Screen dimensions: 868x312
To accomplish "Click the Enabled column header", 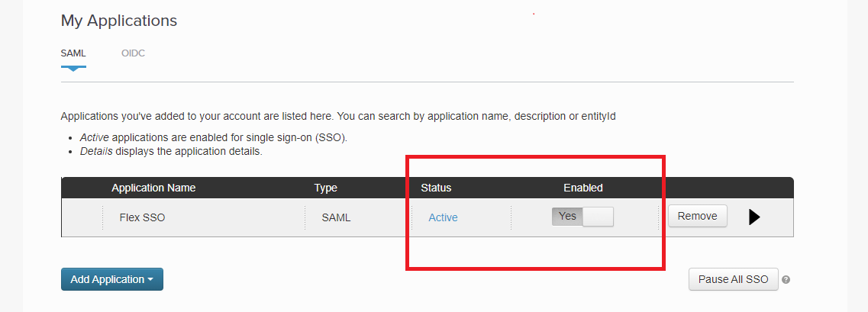I will click(x=583, y=188).
